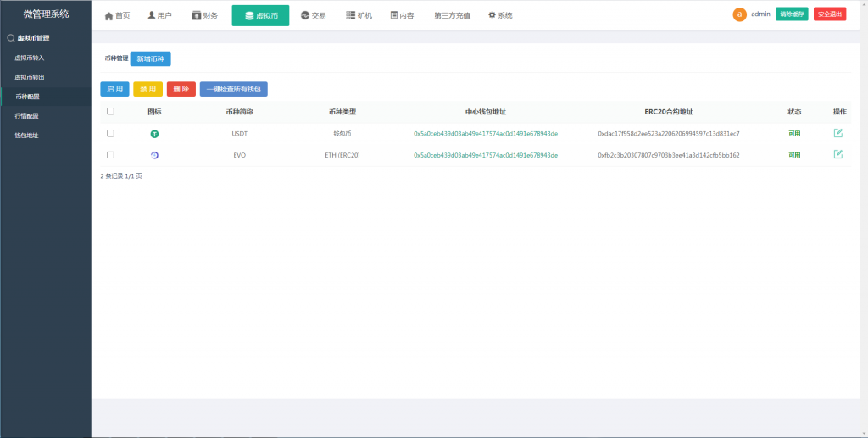Screen dimensions: 868x438
Task: Click the EVO coin icon
Action: point(154,155)
